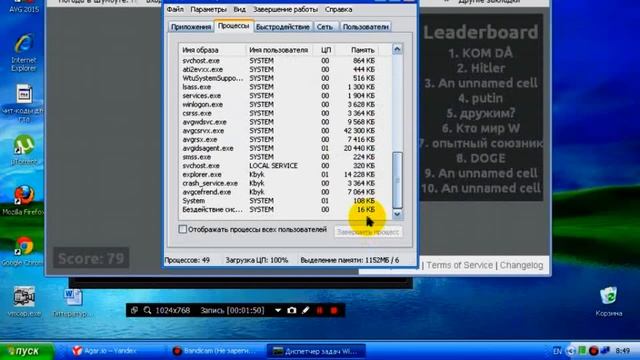
Task: Select the services.exe process row
Action: point(278,96)
